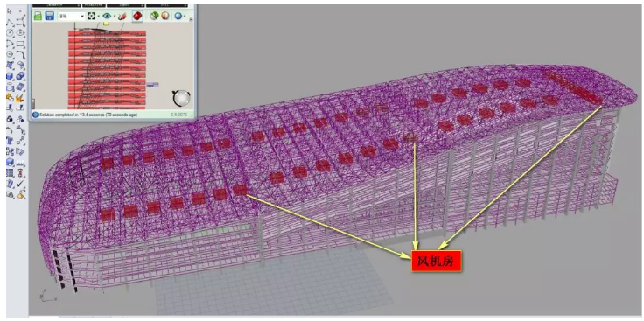Click the blue sphere preview quality icon

click(178, 16)
